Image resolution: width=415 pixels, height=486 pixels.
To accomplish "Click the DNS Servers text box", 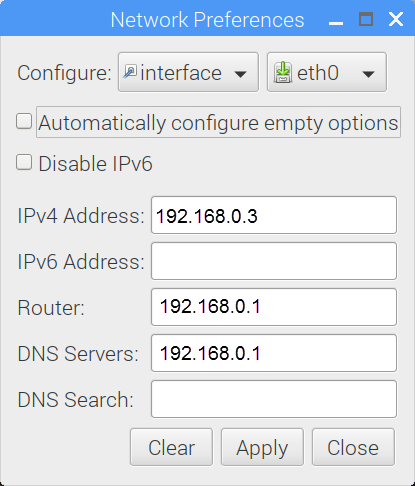I will click(274, 353).
